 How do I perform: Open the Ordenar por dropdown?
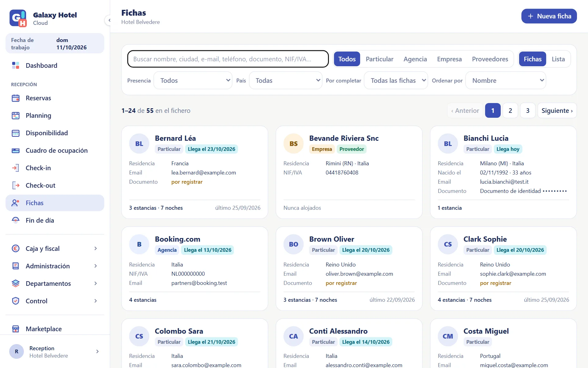pyautogui.click(x=506, y=80)
